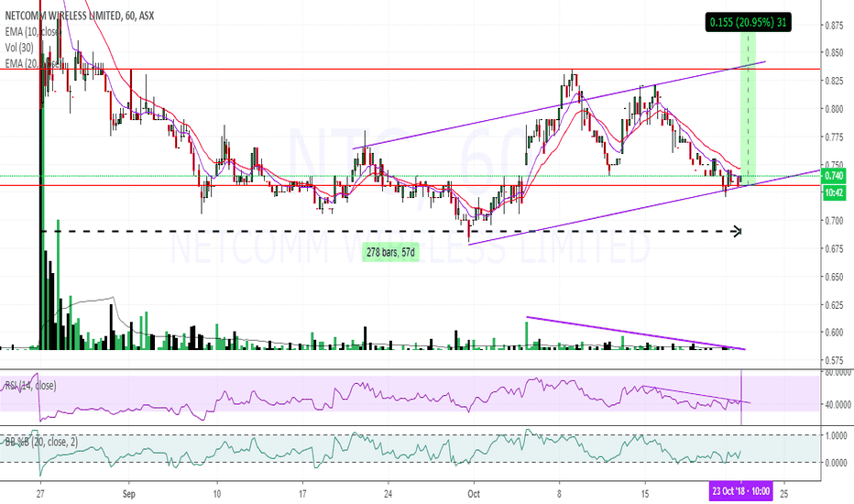
Task: Click the 15 date axis label
Action: pos(645,494)
